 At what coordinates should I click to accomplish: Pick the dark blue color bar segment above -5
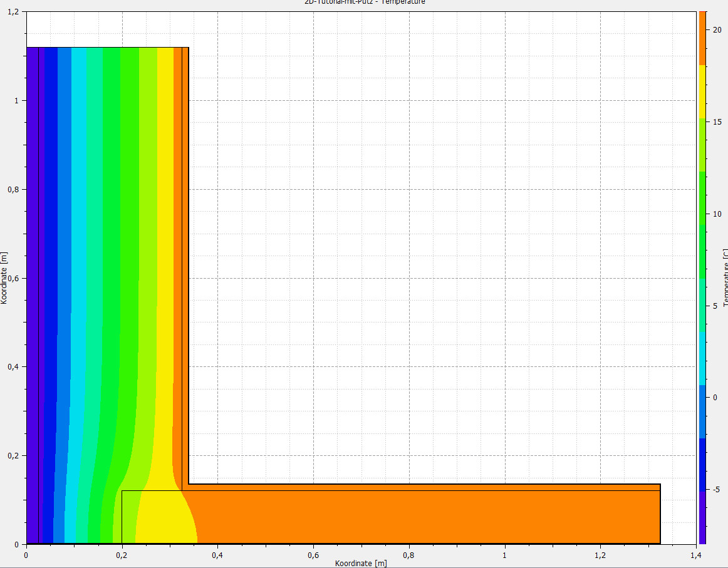tap(702, 465)
